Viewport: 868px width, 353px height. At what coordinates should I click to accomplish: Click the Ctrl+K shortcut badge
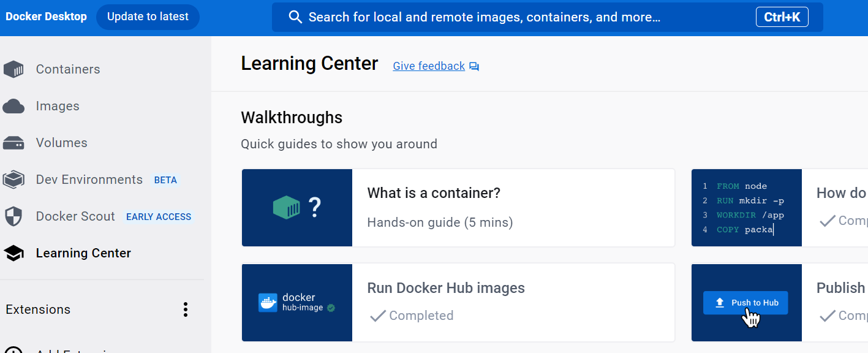[x=782, y=17]
